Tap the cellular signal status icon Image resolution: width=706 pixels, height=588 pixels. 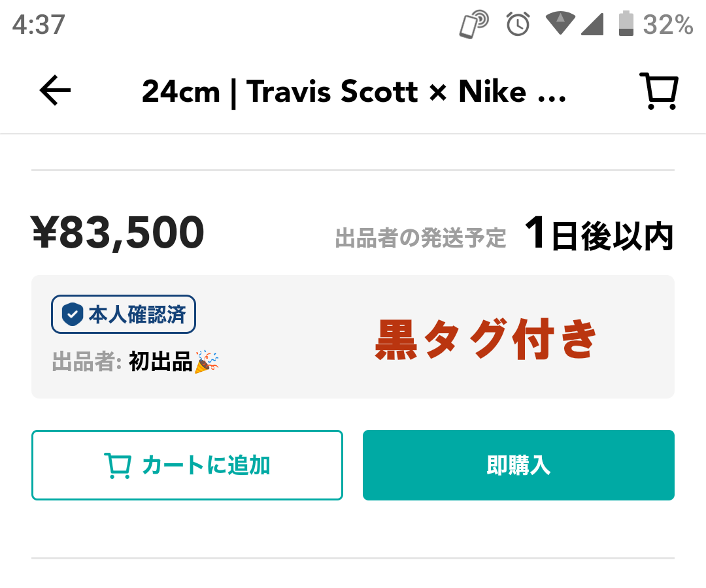(x=592, y=25)
